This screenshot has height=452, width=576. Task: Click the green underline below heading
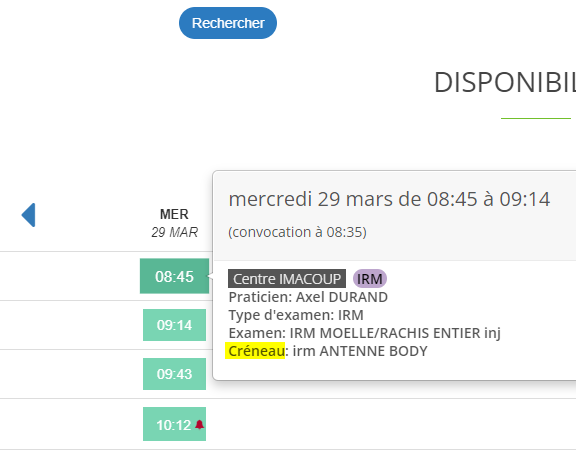point(536,118)
